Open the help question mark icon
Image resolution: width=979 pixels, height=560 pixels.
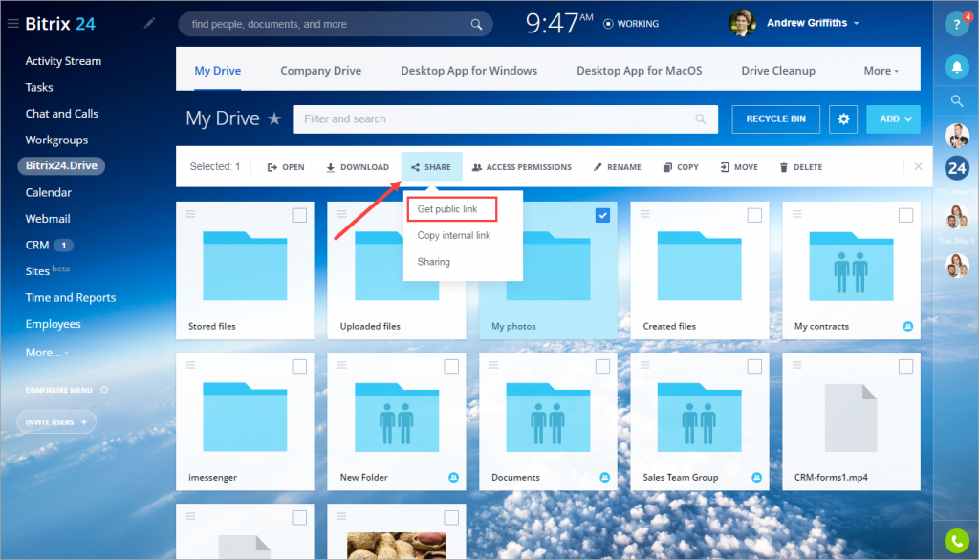(x=956, y=24)
